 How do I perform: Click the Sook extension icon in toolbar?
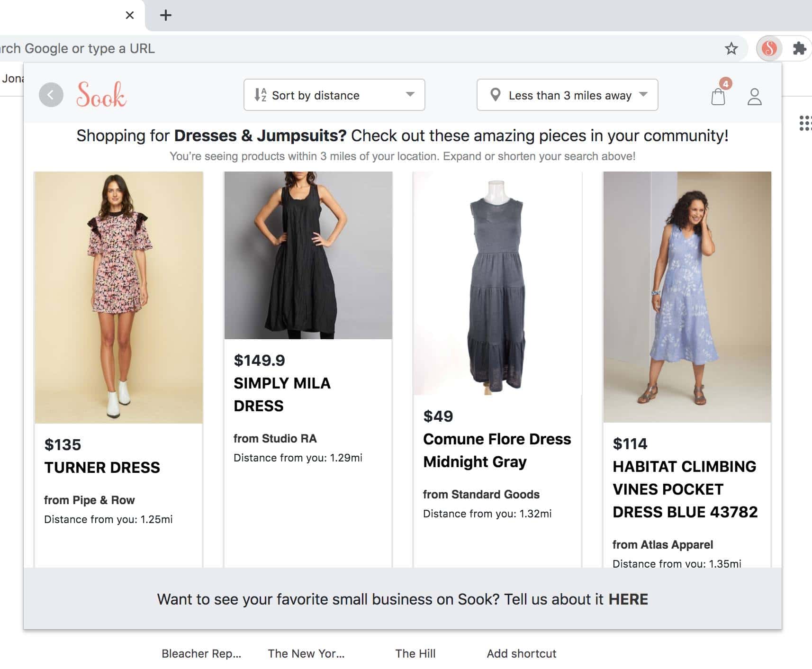click(x=769, y=48)
